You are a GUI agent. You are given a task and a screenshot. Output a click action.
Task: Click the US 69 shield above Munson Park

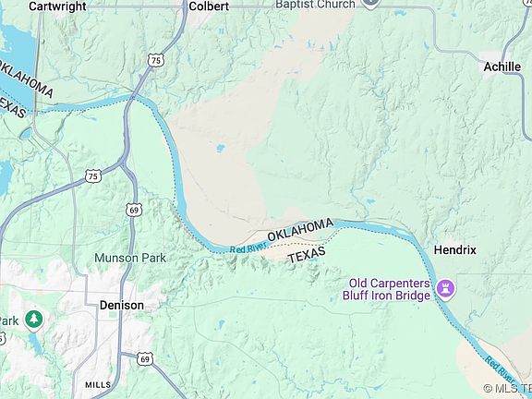click(x=134, y=210)
